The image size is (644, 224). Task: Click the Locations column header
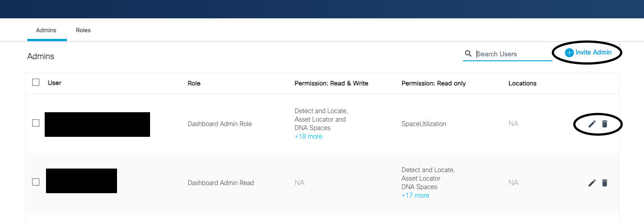pyautogui.click(x=522, y=83)
